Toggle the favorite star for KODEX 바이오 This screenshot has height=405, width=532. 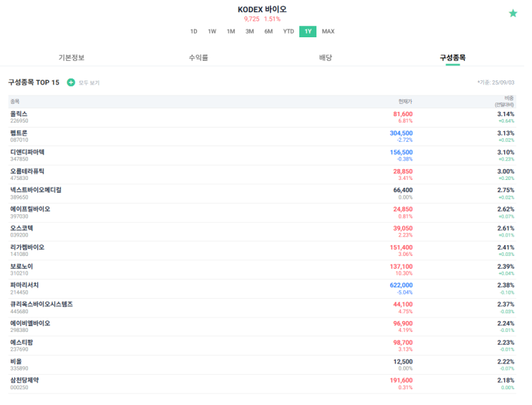(x=513, y=14)
